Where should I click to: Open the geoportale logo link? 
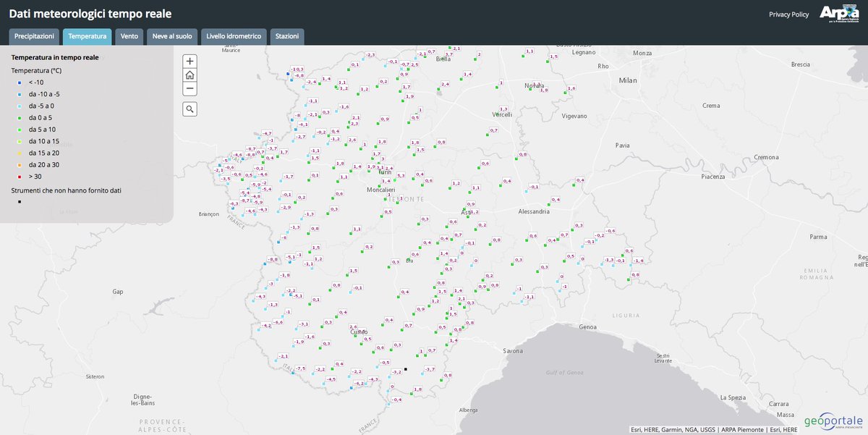(833, 421)
